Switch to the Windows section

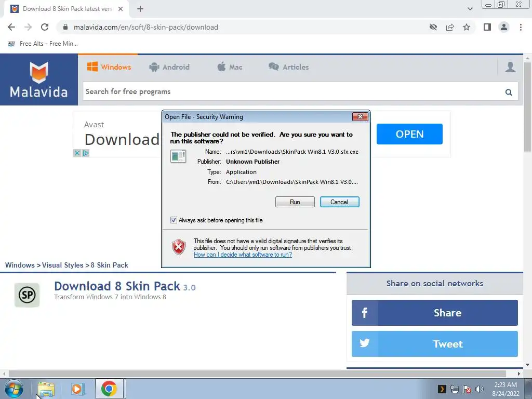(x=109, y=67)
